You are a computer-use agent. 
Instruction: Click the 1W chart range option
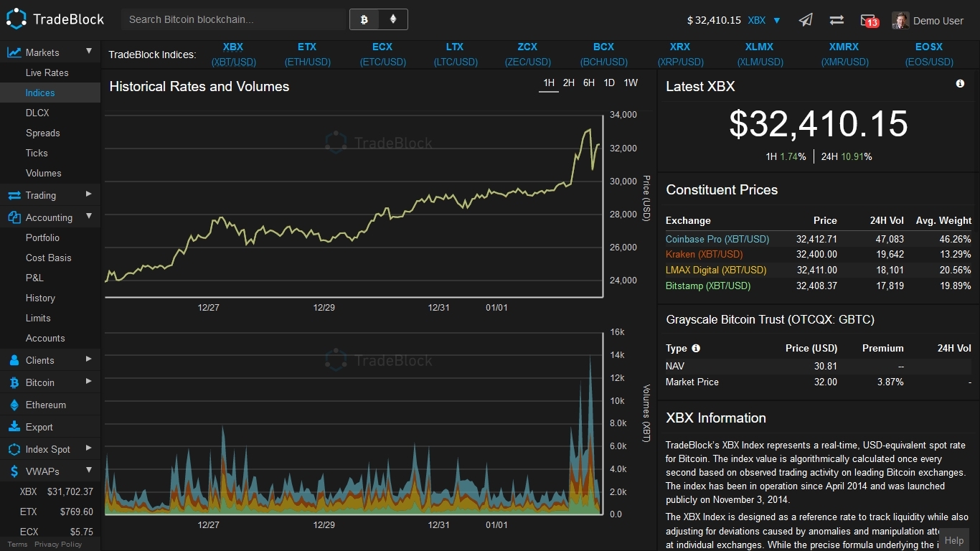[631, 83]
